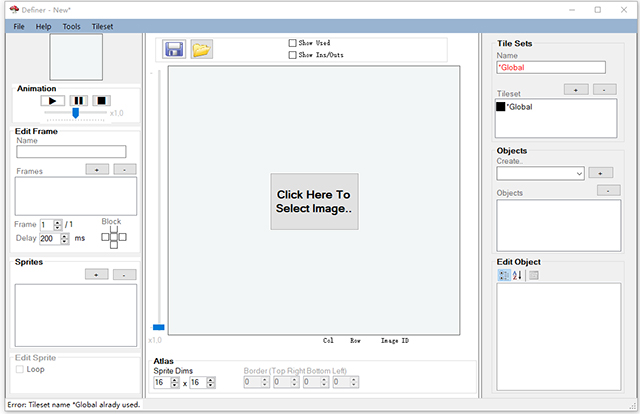The height and width of the screenshot is (414, 640).
Task: Enable the Show Used checkbox
Action: (x=292, y=43)
